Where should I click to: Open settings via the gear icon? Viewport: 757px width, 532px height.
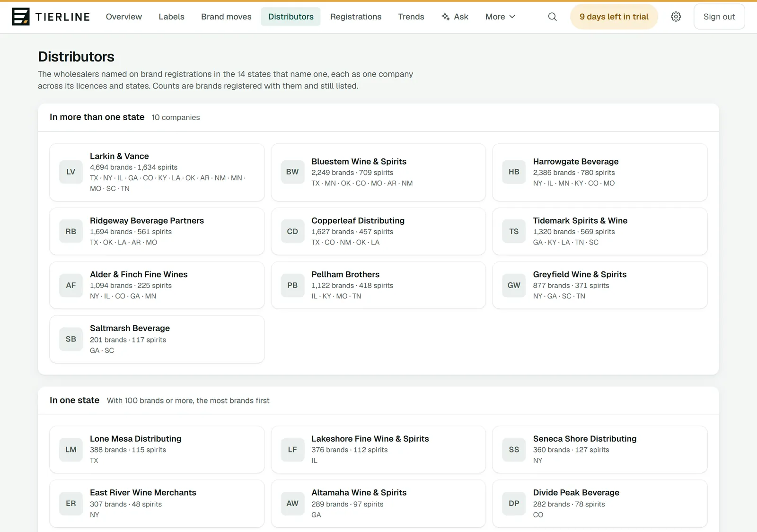coord(676,17)
